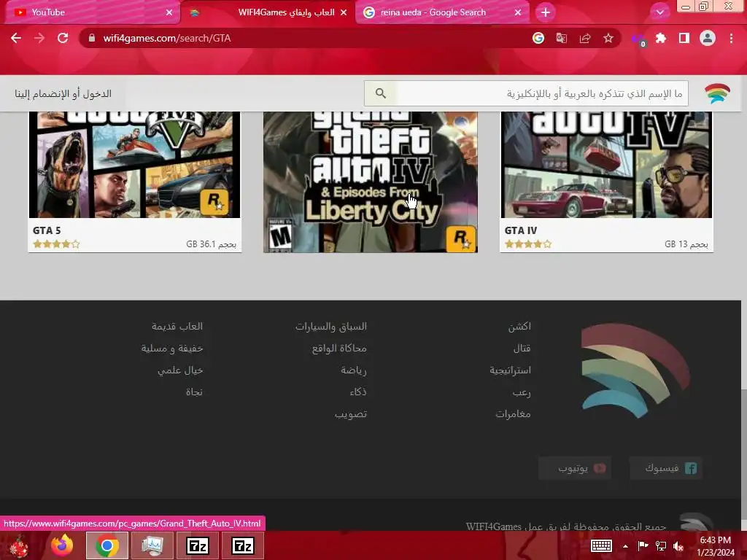The height and width of the screenshot is (560, 747).
Task: Open the مغامرات adventure category
Action: (x=513, y=414)
